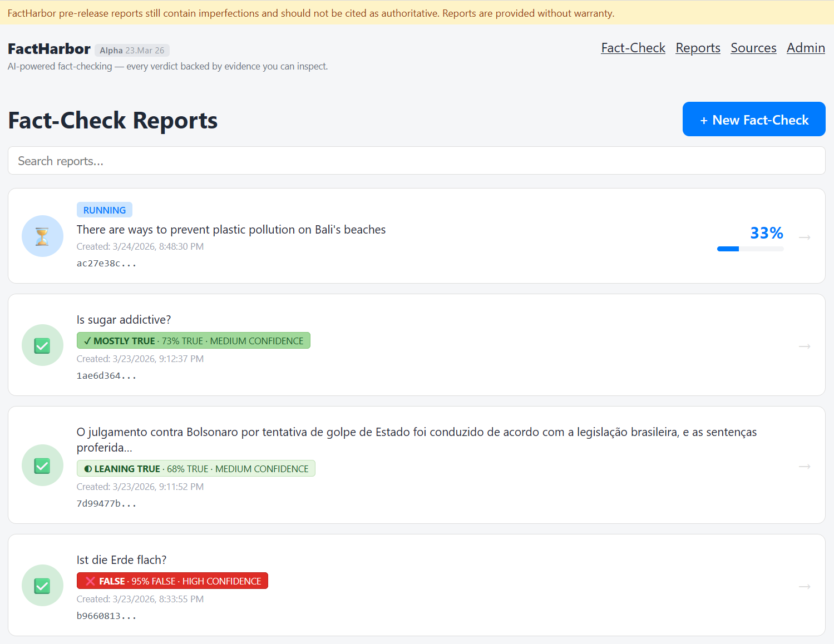Open the Admin navigation link
Image resolution: width=834 pixels, height=644 pixels.
click(806, 48)
